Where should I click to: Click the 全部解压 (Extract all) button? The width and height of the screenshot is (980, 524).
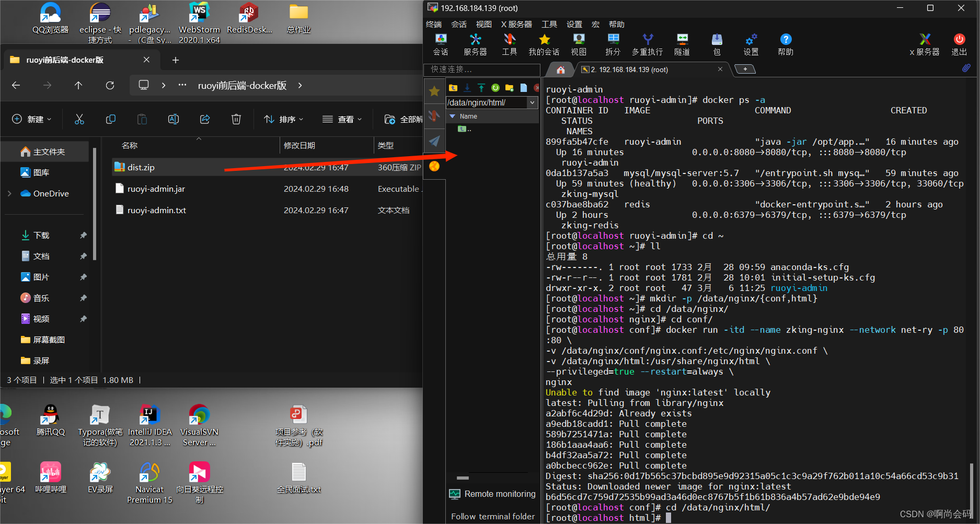(x=403, y=119)
